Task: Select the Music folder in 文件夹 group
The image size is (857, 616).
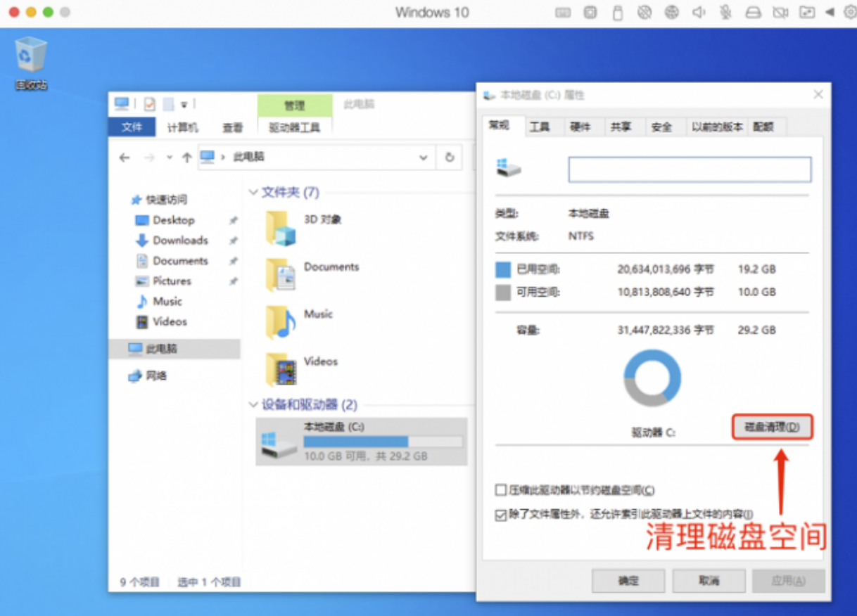Action: 281,321
